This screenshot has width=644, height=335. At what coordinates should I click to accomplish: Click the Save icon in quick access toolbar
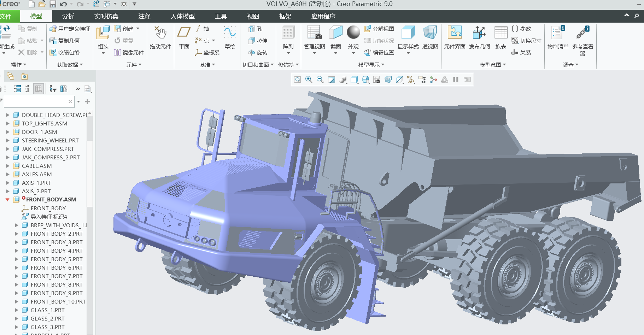point(53,4)
